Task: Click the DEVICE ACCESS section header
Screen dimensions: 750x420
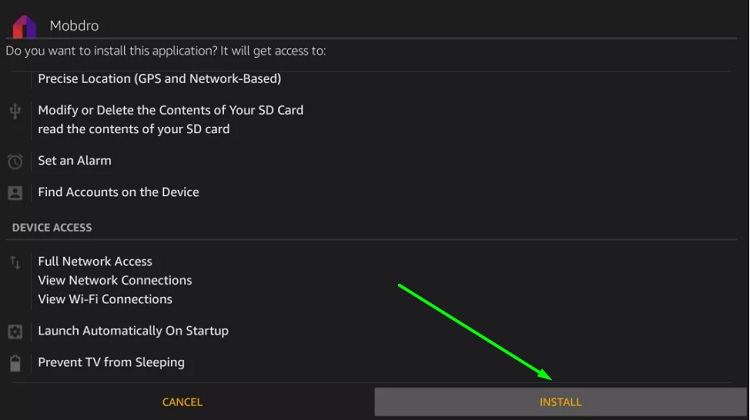Action: (x=52, y=228)
